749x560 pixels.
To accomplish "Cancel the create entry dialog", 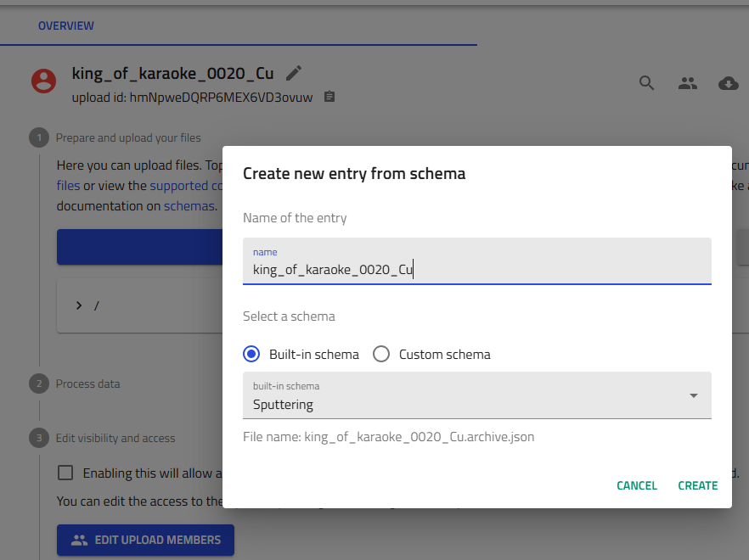I will click(x=637, y=485).
